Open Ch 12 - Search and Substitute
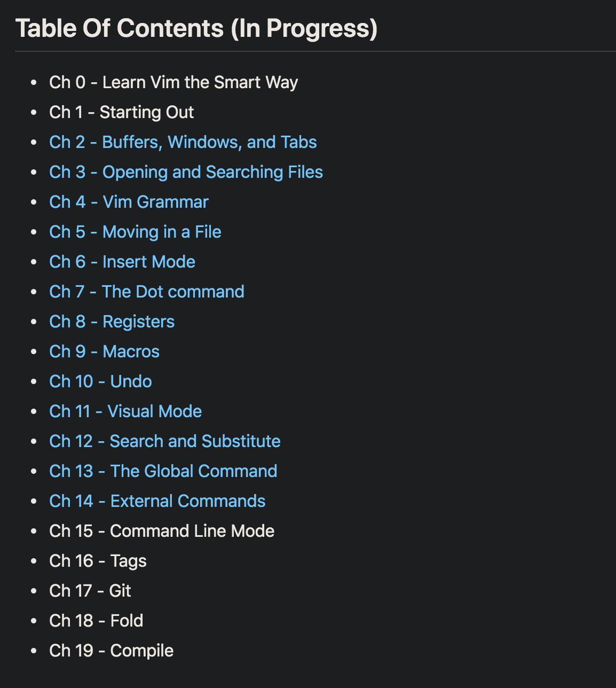The image size is (616, 688). 165,441
